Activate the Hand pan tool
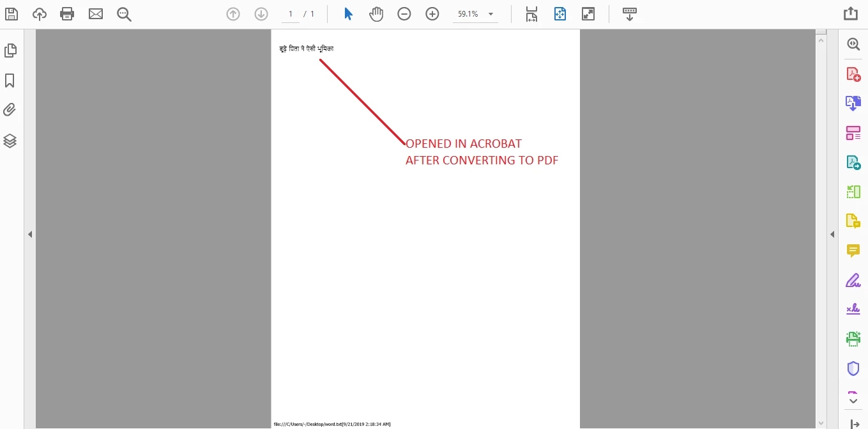This screenshot has height=429, width=868. [x=376, y=13]
